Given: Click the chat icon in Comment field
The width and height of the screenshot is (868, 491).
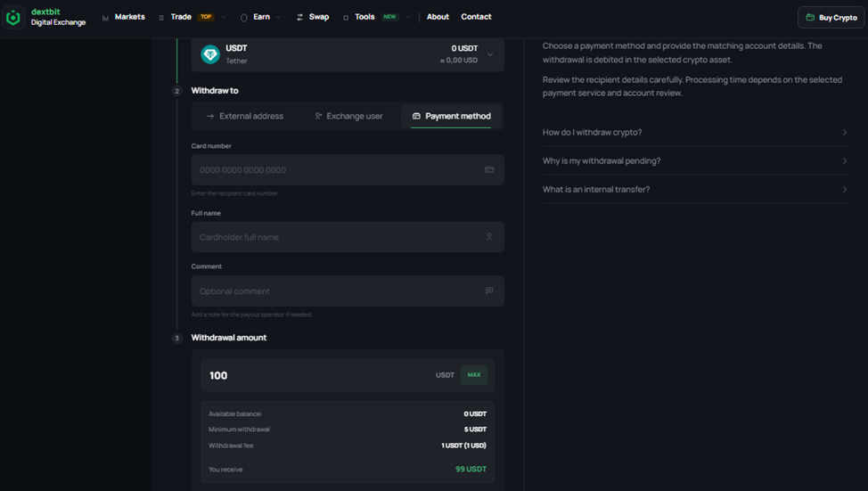Looking at the screenshot, I should pyautogui.click(x=489, y=291).
